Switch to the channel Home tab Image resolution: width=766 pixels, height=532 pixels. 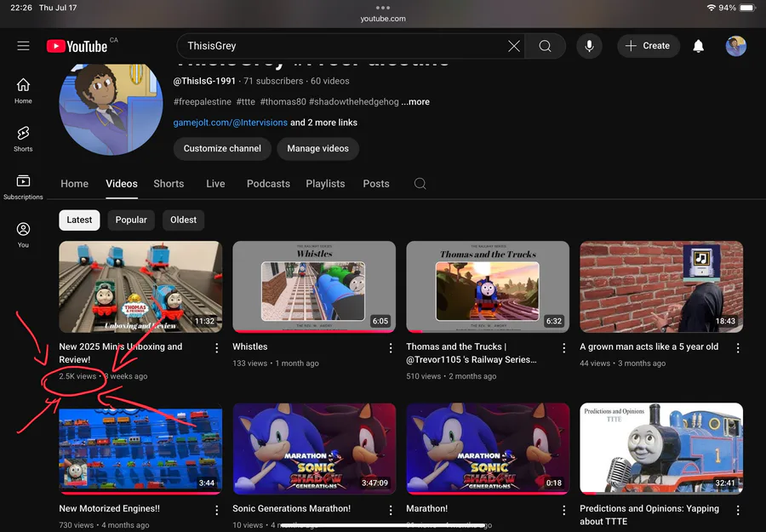(x=74, y=184)
